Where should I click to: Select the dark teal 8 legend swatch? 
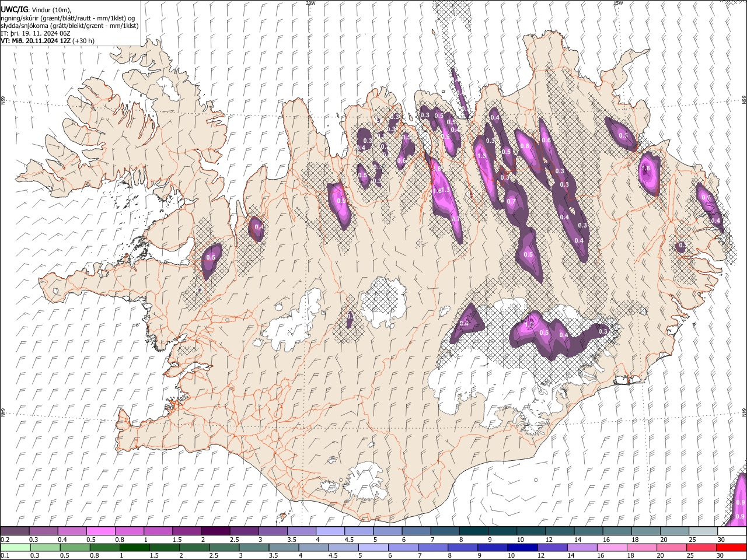pos(474,531)
